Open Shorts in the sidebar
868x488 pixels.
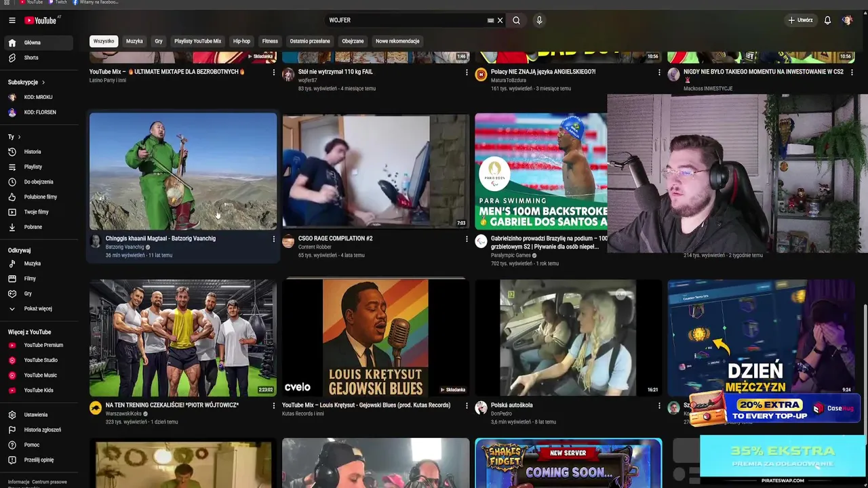coord(38,58)
